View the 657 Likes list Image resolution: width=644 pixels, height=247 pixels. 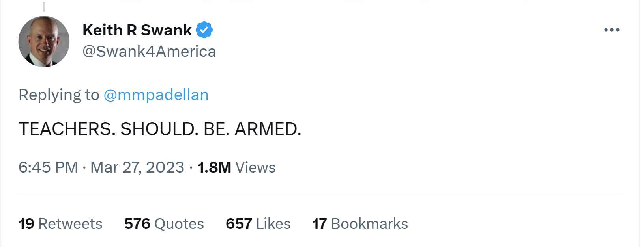click(x=258, y=224)
